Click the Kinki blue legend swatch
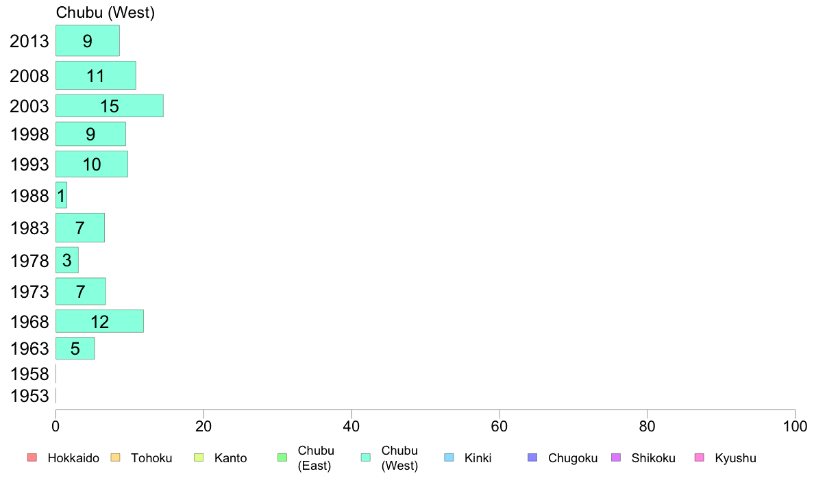 coord(449,457)
